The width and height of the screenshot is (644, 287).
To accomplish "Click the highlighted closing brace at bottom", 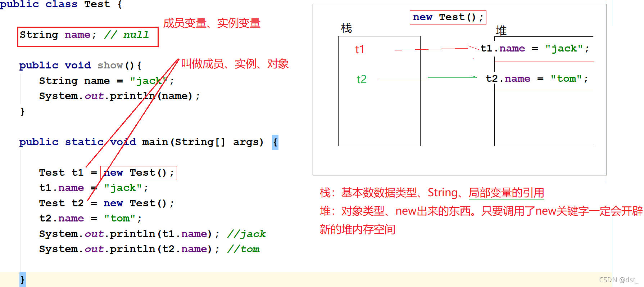I will (x=23, y=279).
